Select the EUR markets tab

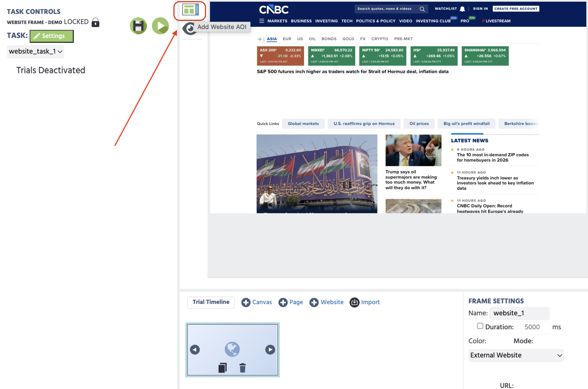click(x=287, y=39)
